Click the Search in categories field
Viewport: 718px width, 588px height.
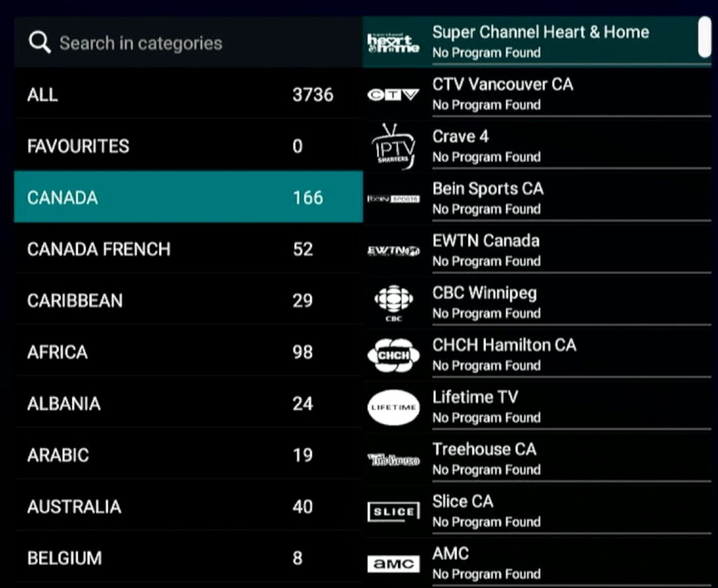point(141,42)
